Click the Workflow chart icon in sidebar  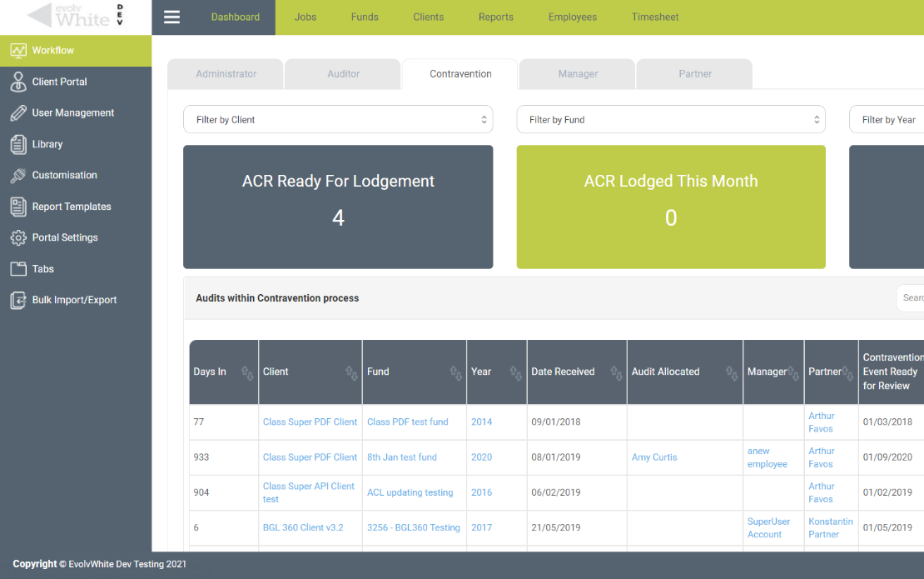point(18,51)
